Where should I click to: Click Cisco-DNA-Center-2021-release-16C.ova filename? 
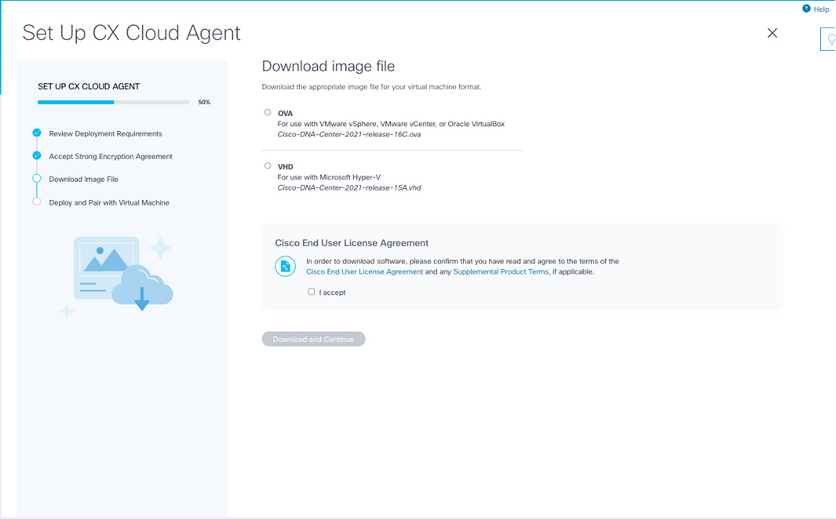coord(349,134)
